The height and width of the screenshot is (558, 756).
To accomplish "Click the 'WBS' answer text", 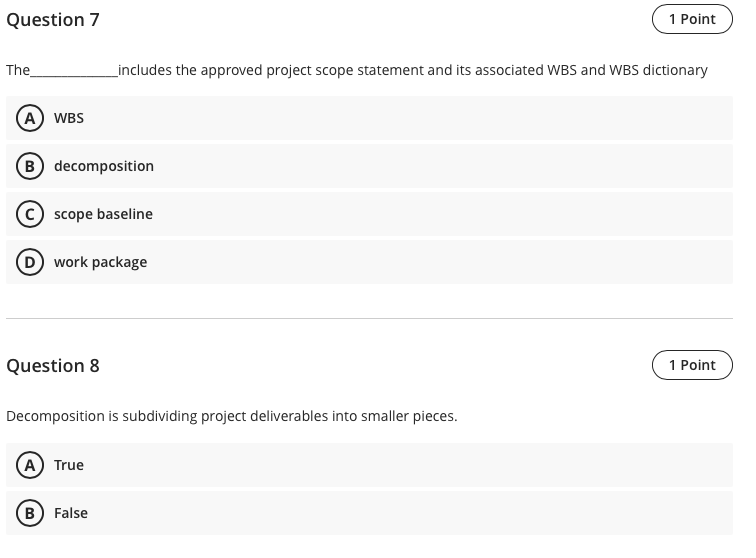I will (x=69, y=118).
